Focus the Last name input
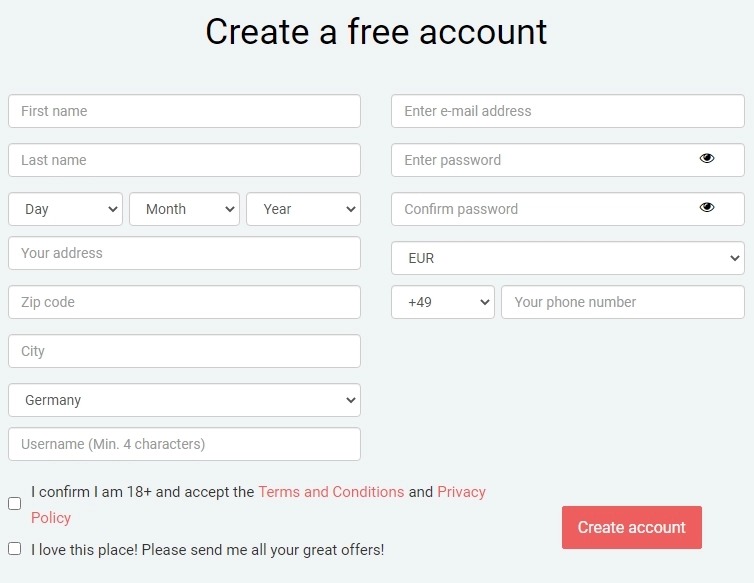The height and width of the screenshot is (583, 754). click(x=184, y=160)
